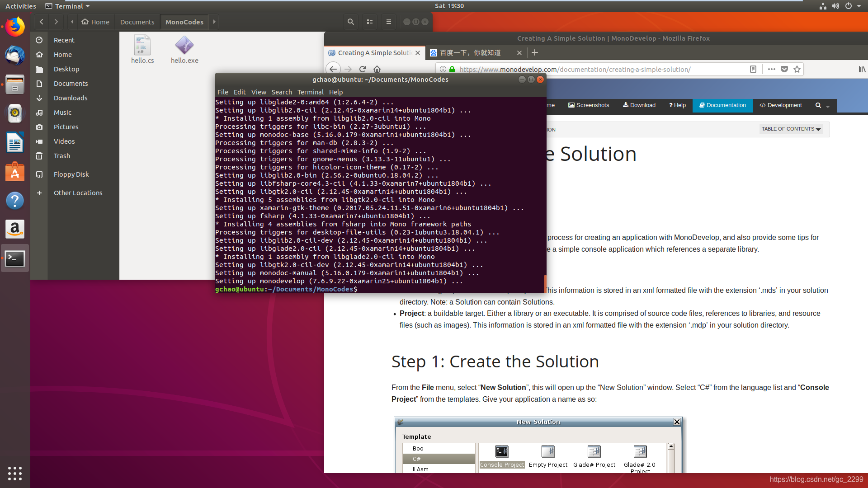Viewport: 868px width, 488px height.
Task: Open Firefox reader view icon
Action: tap(753, 69)
